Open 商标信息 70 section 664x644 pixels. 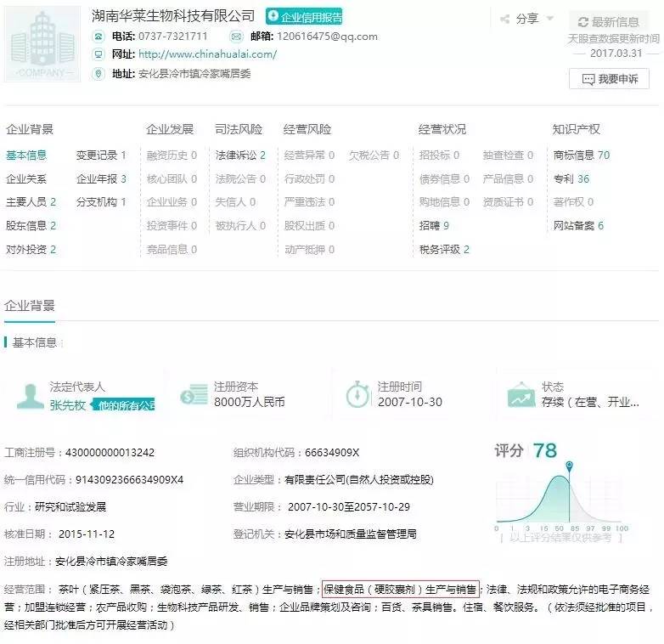pyautogui.click(x=582, y=155)
